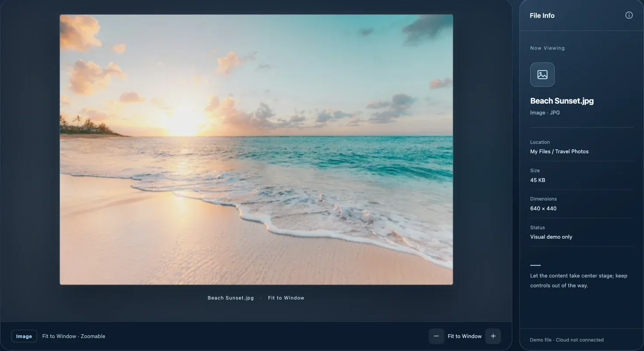Click the Visual demo only status value
Screen dimensions: 644x351
(x=551, y=237)
